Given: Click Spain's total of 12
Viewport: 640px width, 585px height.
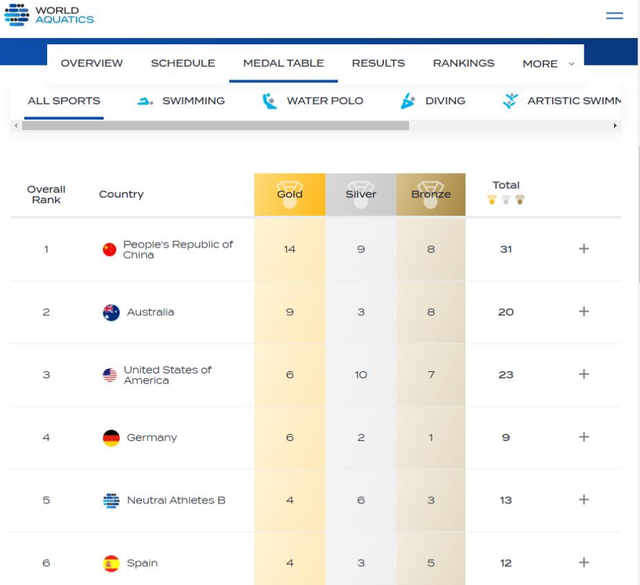Looking at the screenshot, I should tap(506, 563).
